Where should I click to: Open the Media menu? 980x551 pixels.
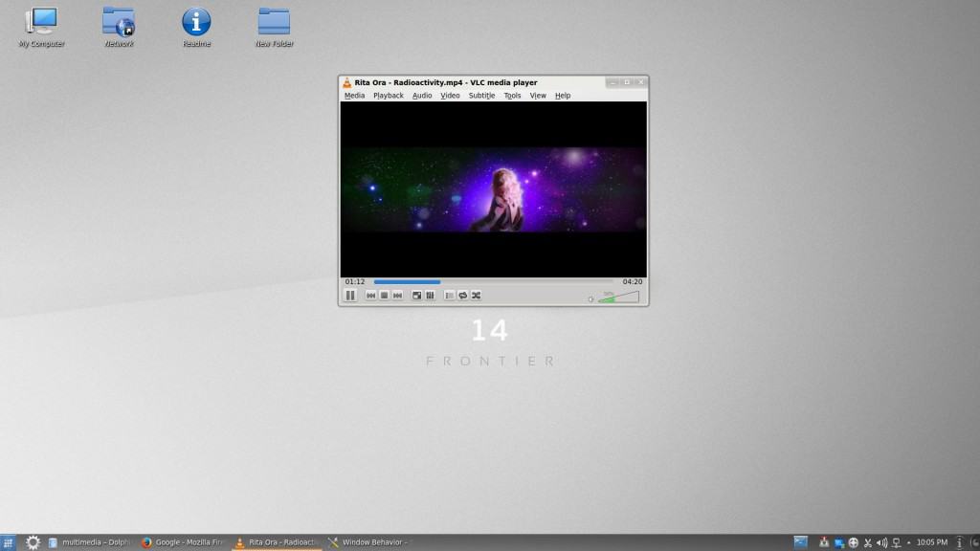354,96
